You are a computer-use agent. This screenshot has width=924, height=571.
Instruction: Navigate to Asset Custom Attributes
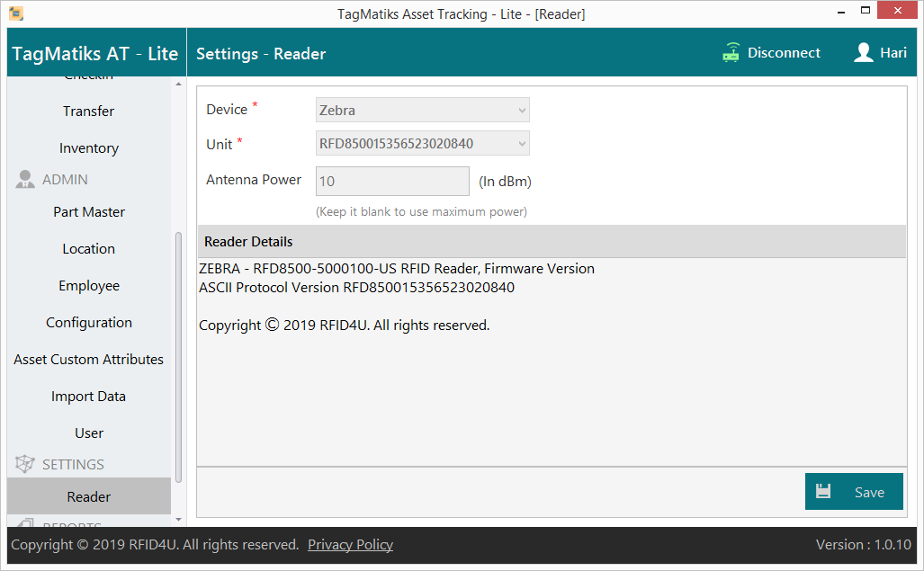[x=88, y=360]
